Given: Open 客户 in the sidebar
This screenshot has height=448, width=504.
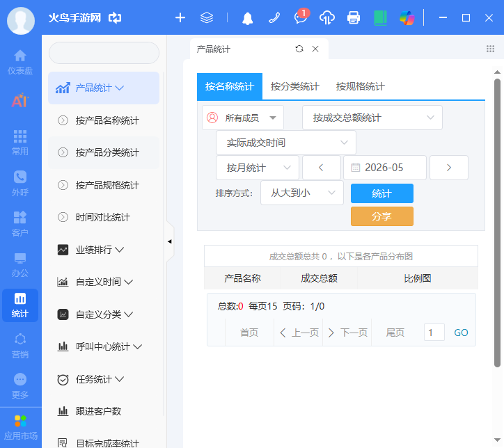Looking at the screenshot, I should 20,224.
